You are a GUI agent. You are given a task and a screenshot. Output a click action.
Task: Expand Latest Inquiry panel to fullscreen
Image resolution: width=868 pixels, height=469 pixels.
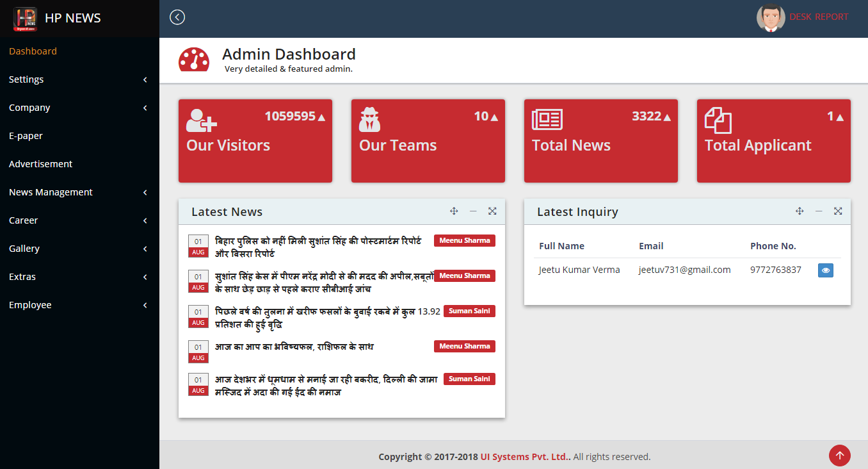click(x=838, y=211)
